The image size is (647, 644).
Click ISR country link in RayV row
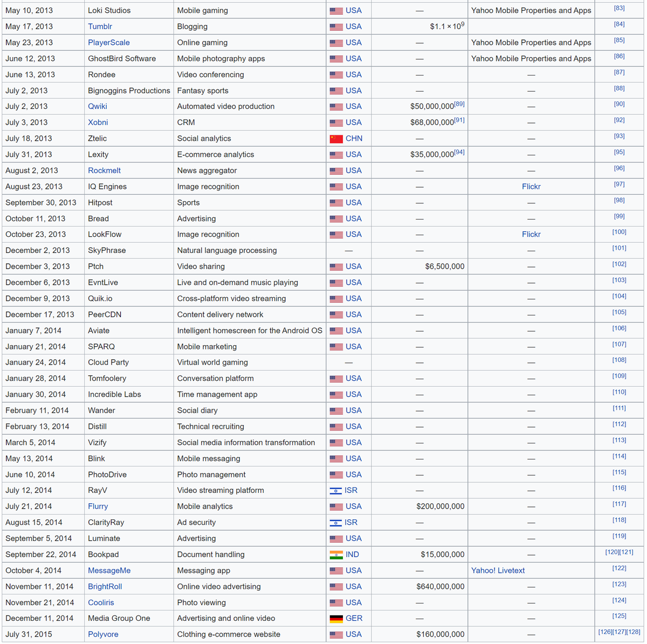point(351,490)
